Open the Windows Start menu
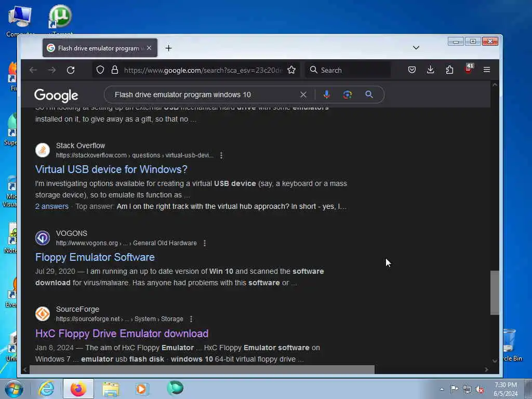The image size is (532, 399). tap(14, 389)
